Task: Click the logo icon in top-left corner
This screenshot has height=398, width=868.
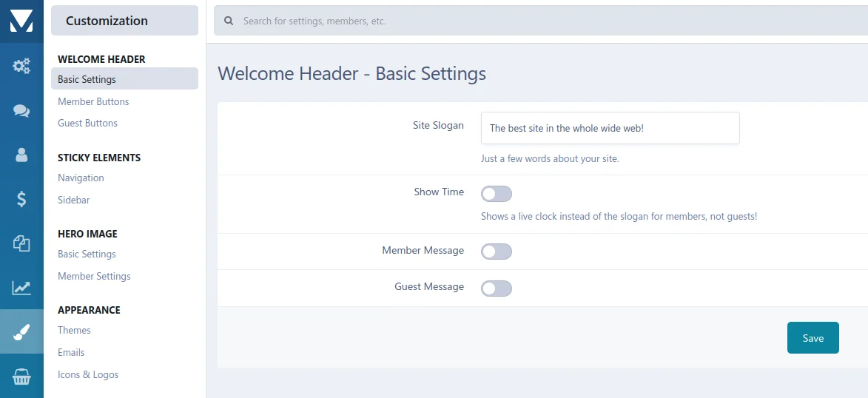Action: (x=21, y=21)
